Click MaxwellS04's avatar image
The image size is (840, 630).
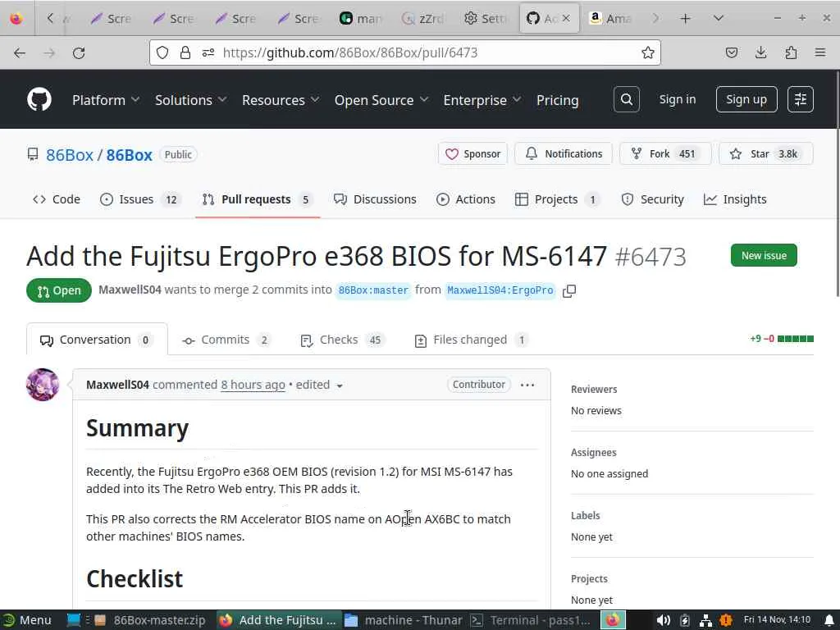pyautogui.click(x=43, y=385)
